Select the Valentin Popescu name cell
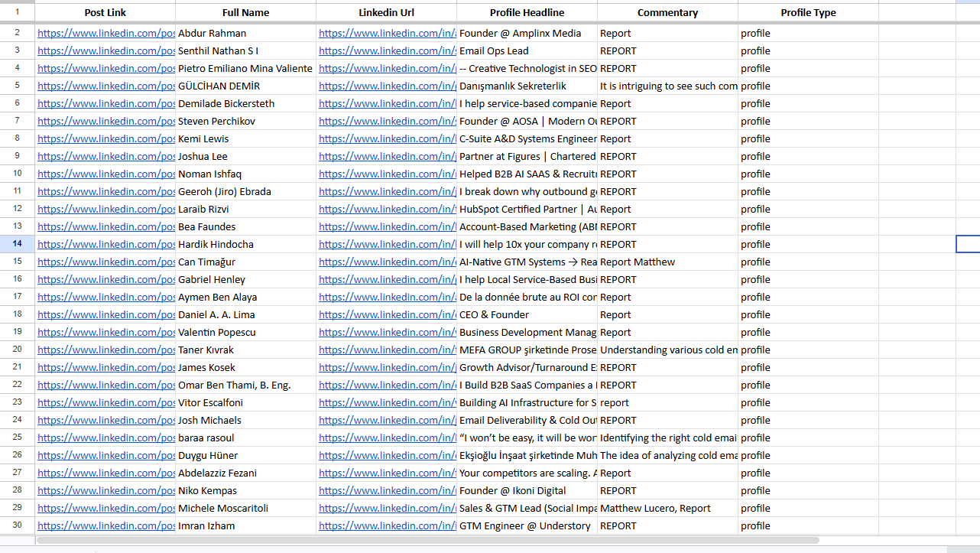 coord(246,332)
